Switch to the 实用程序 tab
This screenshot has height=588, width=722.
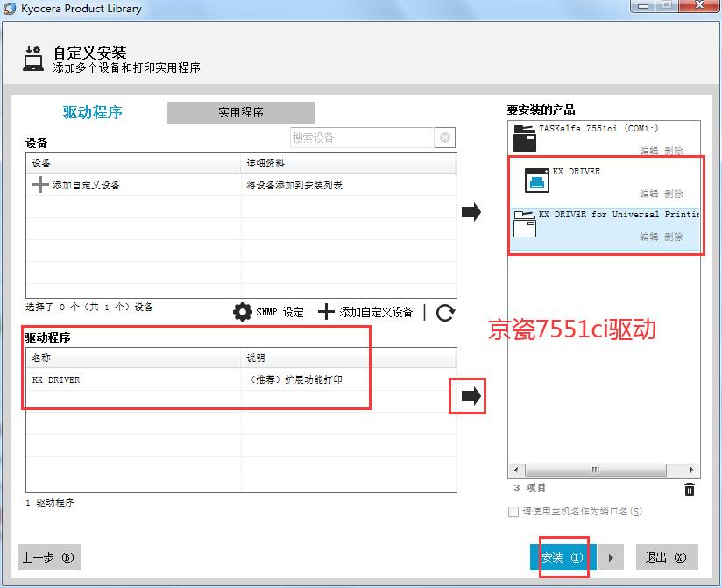[241, 112]
